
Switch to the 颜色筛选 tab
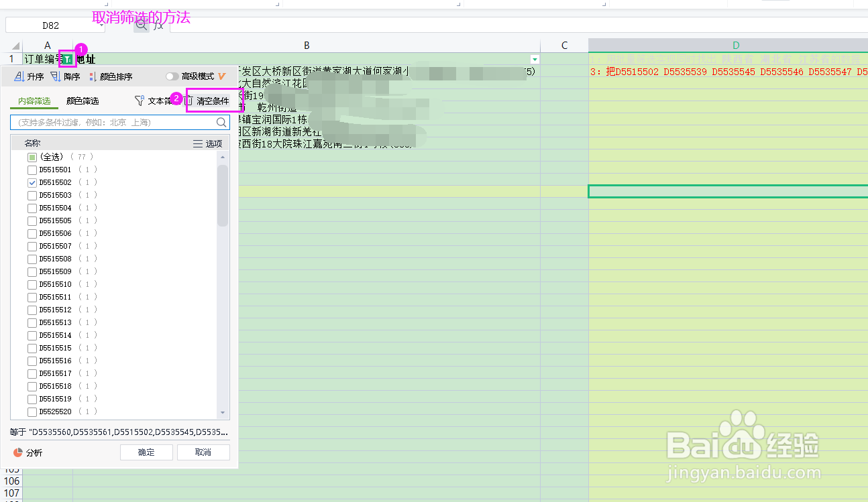pyautogui.click(x=83, y=101)
